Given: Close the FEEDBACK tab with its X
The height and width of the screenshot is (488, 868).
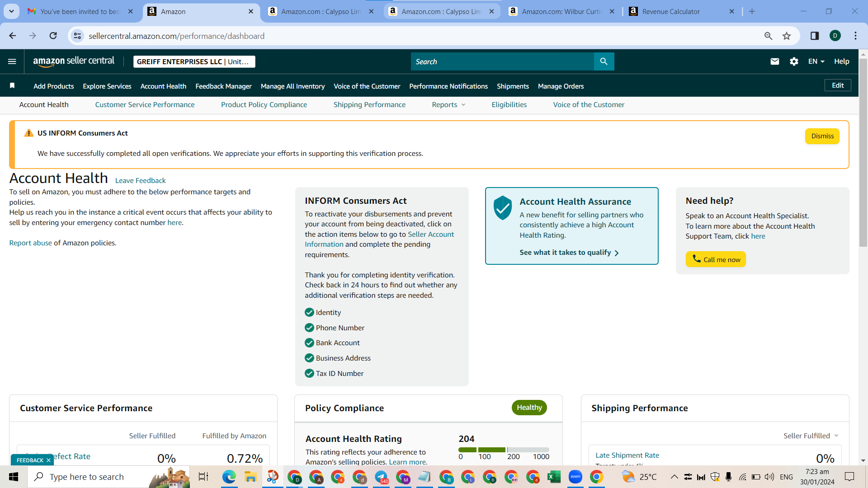Looking at the screenshot, I should (x=48, y=460).
